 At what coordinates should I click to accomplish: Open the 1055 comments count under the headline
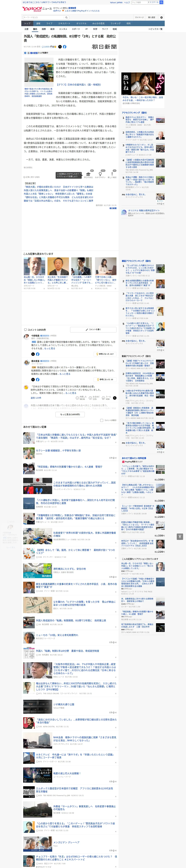(46, 47)
